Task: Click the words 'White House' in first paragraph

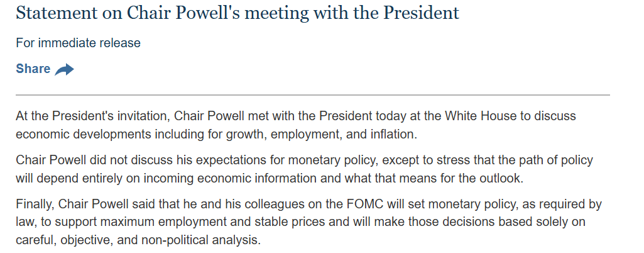Action: pyautogui.click(x=480, y=116)
